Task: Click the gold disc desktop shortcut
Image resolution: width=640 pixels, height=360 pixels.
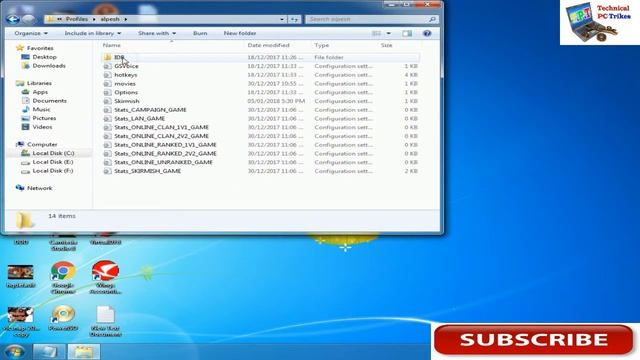Action: [x=63, y=314]
